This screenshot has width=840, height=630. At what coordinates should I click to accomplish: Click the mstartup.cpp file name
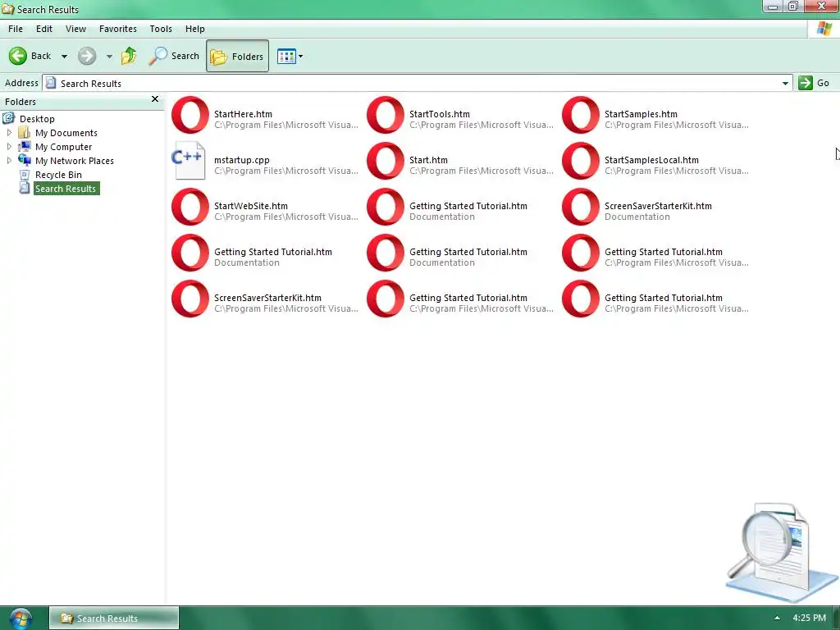tap(242, 160)
